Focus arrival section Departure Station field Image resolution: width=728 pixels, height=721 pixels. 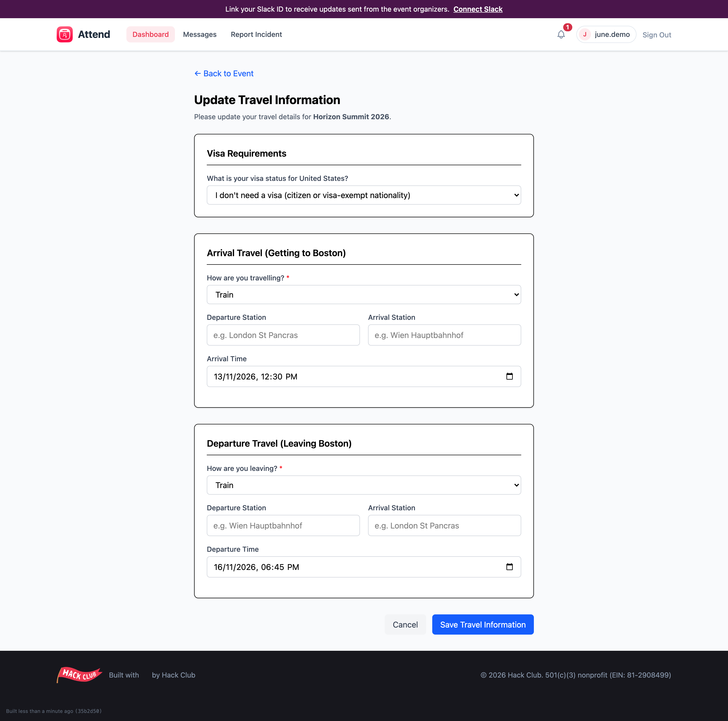click(x=283, y=335)
